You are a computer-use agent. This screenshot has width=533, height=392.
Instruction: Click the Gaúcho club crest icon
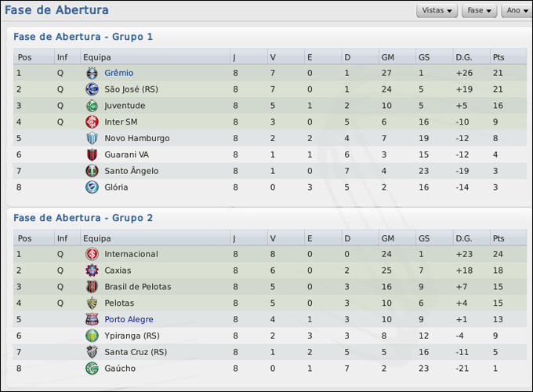tap(92, 368)
